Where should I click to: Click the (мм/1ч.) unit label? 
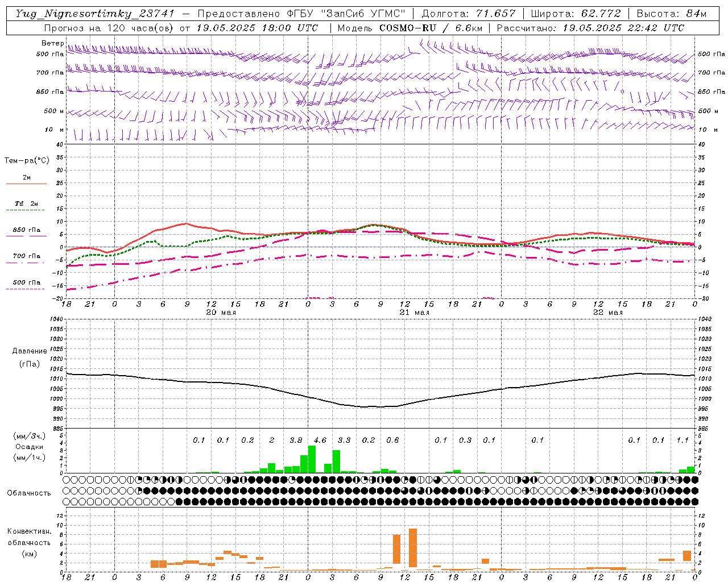pyautogui.click(x=30, y=458)
